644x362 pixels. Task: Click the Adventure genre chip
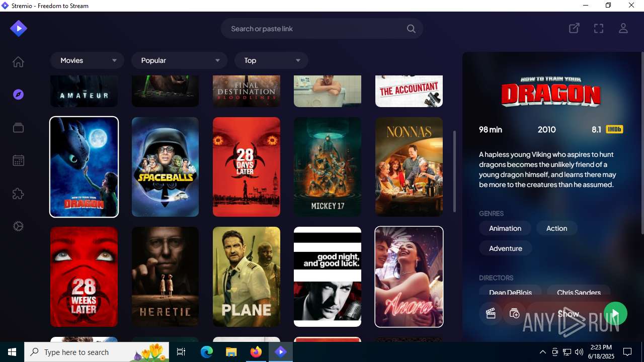point(506,248)
